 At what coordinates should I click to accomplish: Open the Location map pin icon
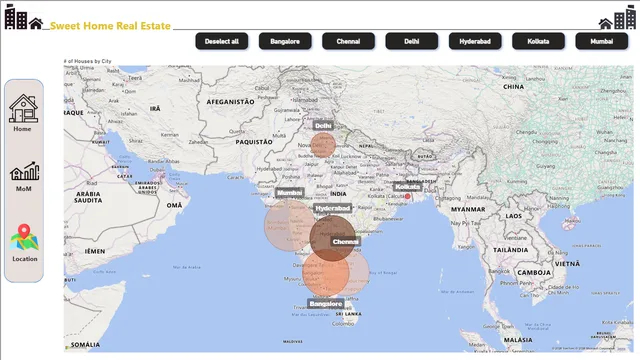[24, 237]
